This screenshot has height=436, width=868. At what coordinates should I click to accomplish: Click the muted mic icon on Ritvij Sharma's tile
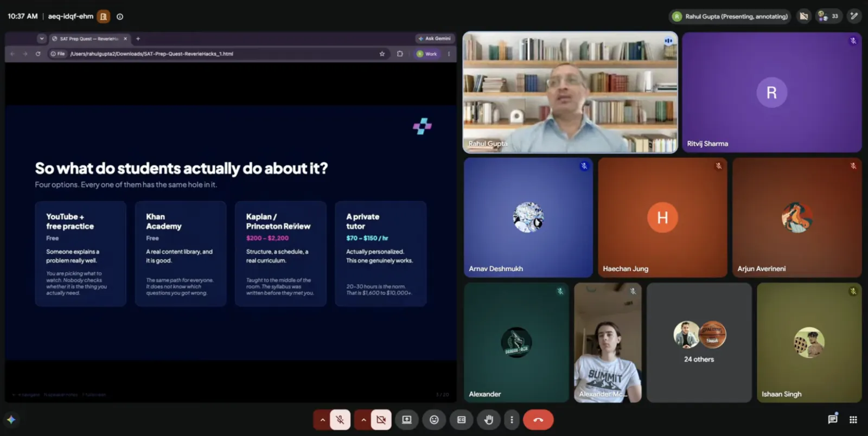[x=853, y=41]
